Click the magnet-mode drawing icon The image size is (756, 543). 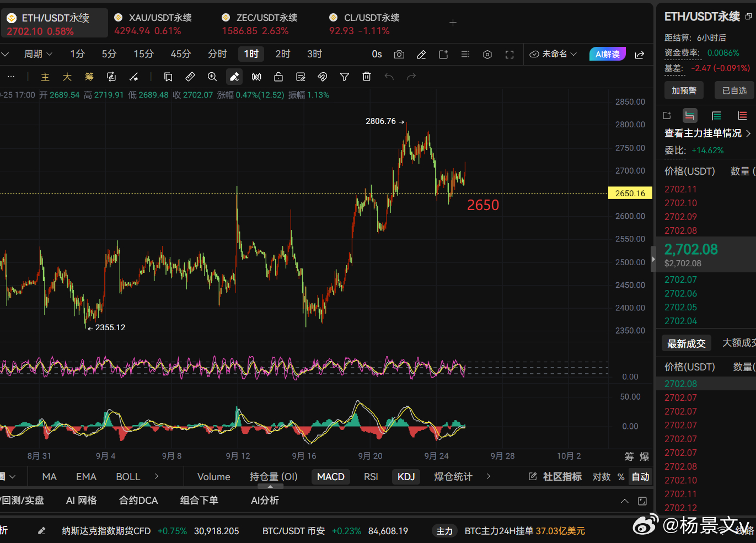[256, 77]
